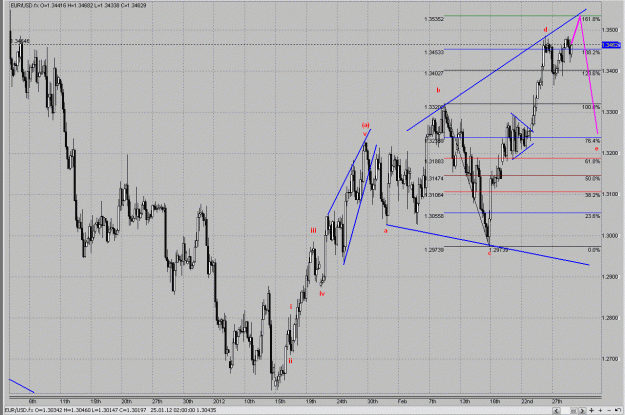This screenshot has height=415, width=625.
Task: Click the 50.0% Fibonacci level label
Action: click(x=592, y=178)
